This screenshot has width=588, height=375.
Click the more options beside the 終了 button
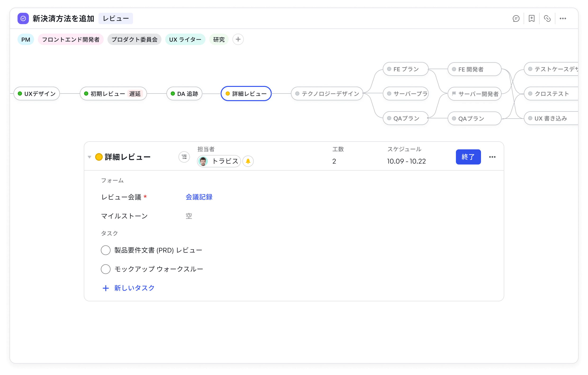[492, 157]
